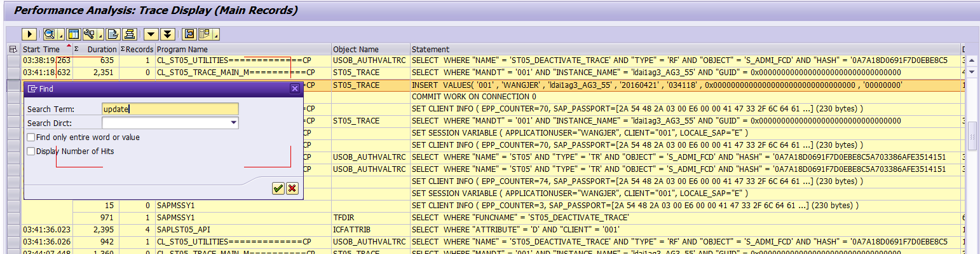Expand the dropdown arrow beside magnifier icon

tap(61, 34)
